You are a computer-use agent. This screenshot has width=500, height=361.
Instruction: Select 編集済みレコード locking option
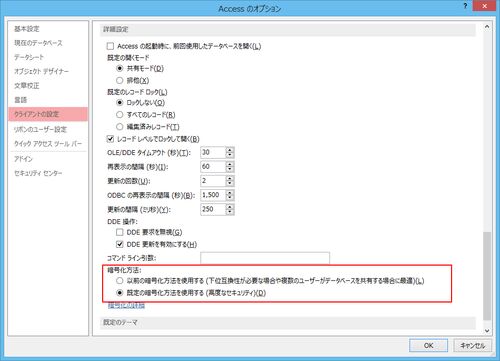(120, 127)
